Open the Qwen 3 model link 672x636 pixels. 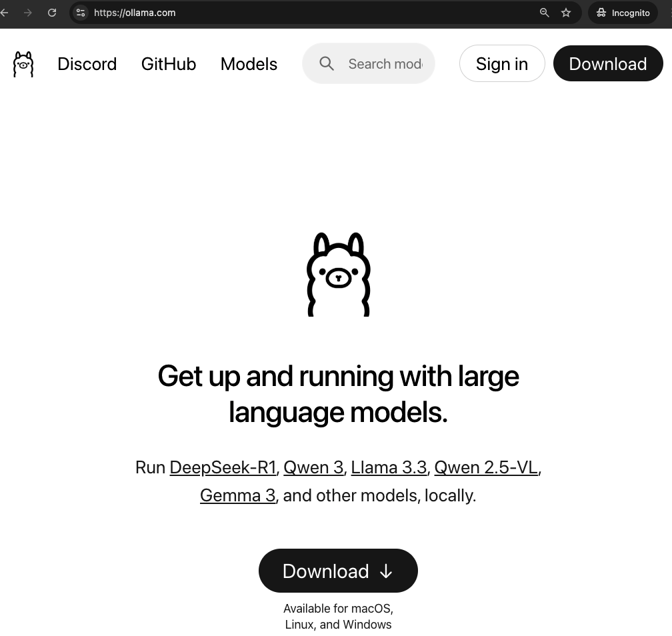pos(314,467)
